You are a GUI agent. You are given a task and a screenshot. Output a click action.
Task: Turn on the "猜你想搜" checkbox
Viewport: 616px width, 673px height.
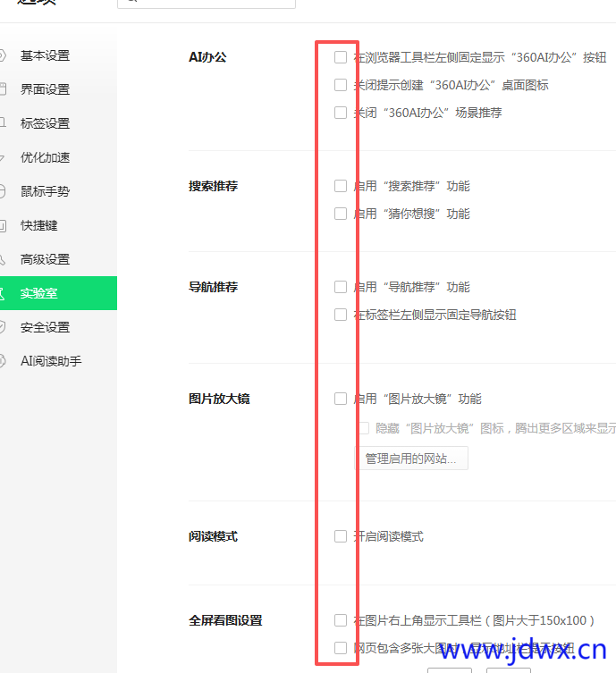[x=341, y=214]
